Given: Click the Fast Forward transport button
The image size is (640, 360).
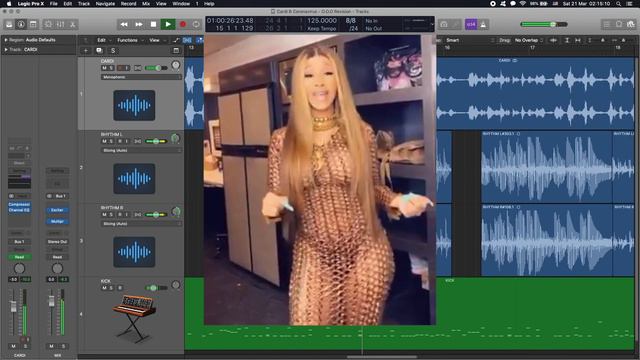Looking at the screenshot, I should pyautogui.click(x=139, y=24).
